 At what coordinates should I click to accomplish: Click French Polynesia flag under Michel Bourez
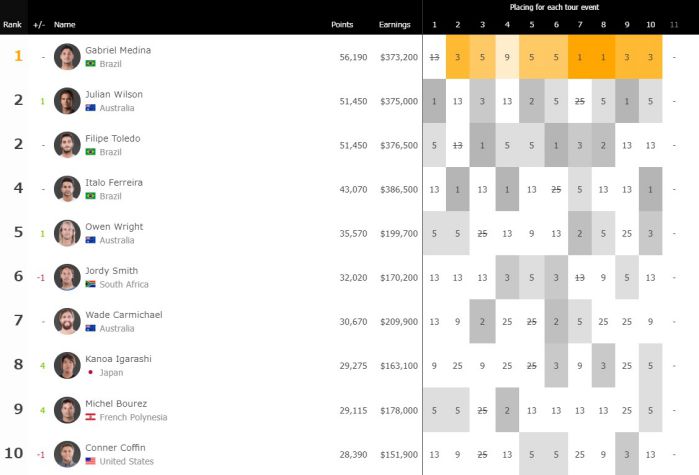pyautogui.click(x=90, y=417)
